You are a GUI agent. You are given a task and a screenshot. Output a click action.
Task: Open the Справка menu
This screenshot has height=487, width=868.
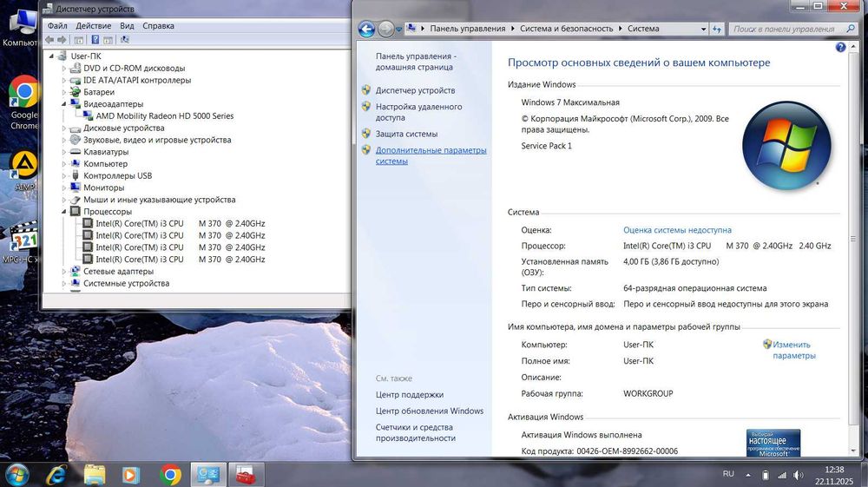pyautogui.click(x=158, y=25)
